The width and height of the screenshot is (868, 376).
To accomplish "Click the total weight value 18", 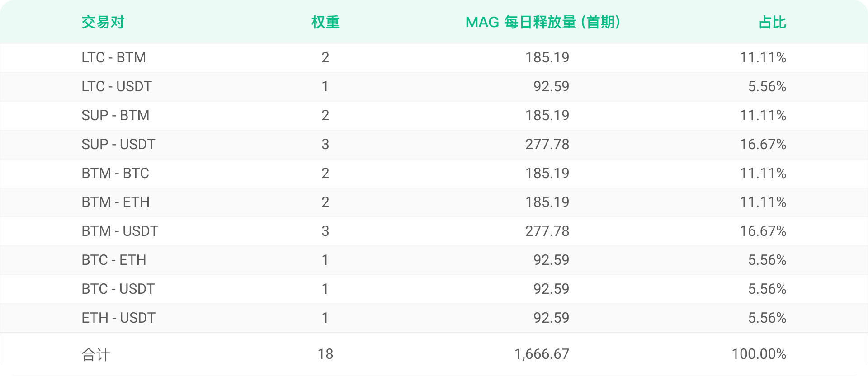I will (325, 354).
